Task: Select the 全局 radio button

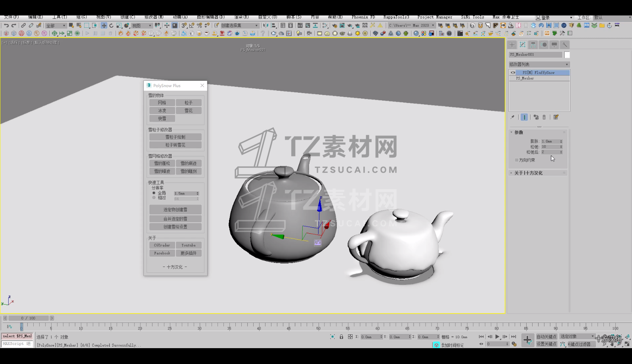Action: [154, 193]
